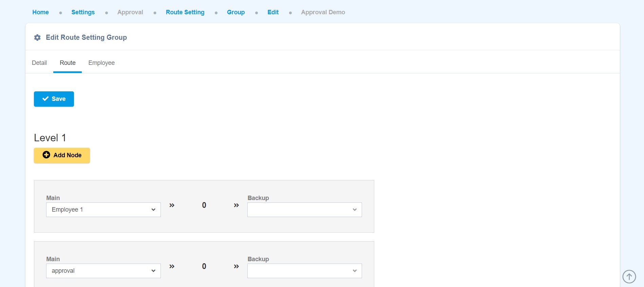The image size is (644, 287).
Task: Open the Employee 1 Main dropdown
Action: [103, 210]
